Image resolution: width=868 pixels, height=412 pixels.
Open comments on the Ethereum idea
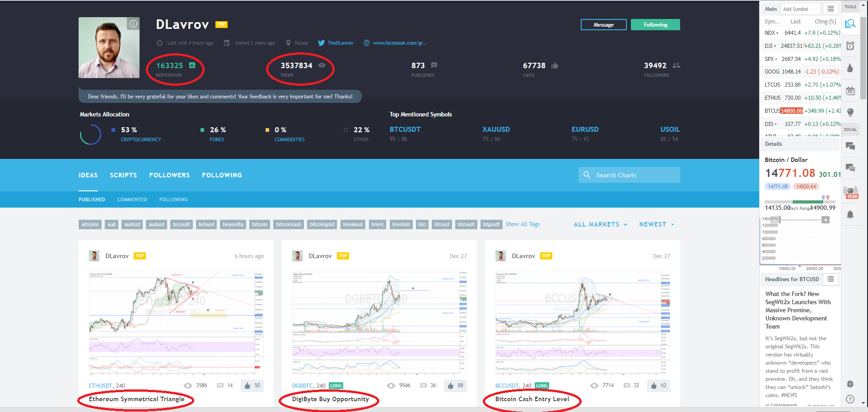point(225,385)
